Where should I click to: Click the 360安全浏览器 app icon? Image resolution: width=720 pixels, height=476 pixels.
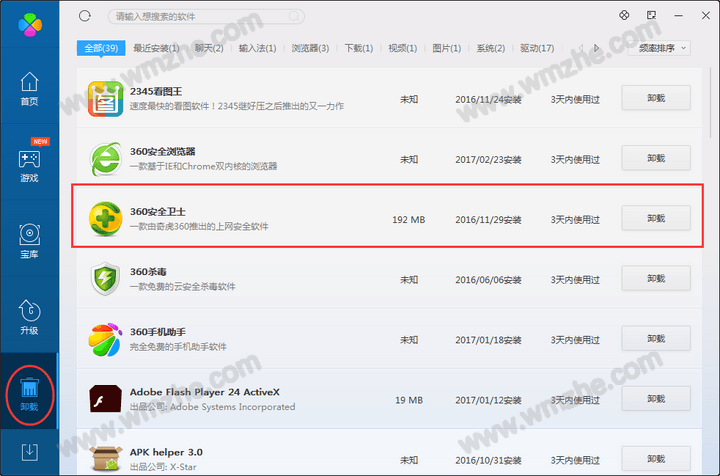(106, 159)
